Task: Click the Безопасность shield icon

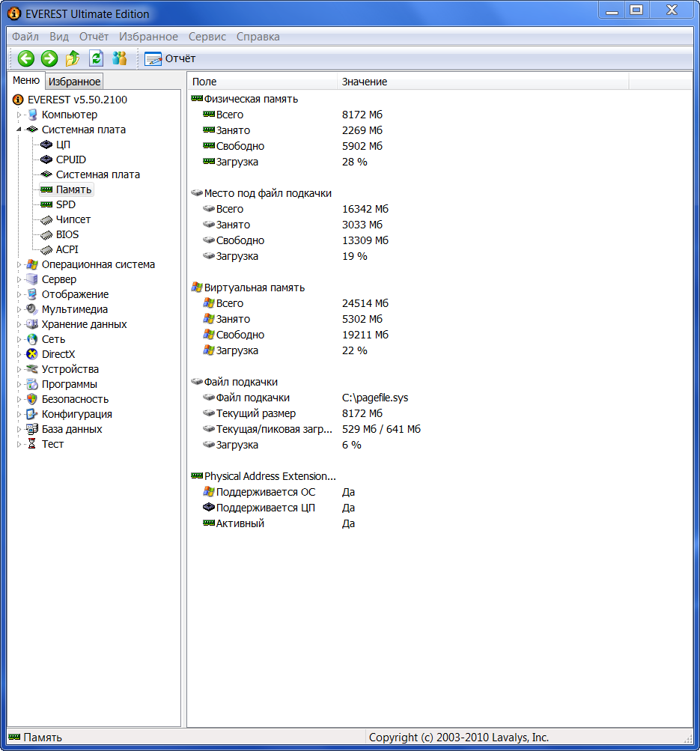Action: [x=32, y=399]
